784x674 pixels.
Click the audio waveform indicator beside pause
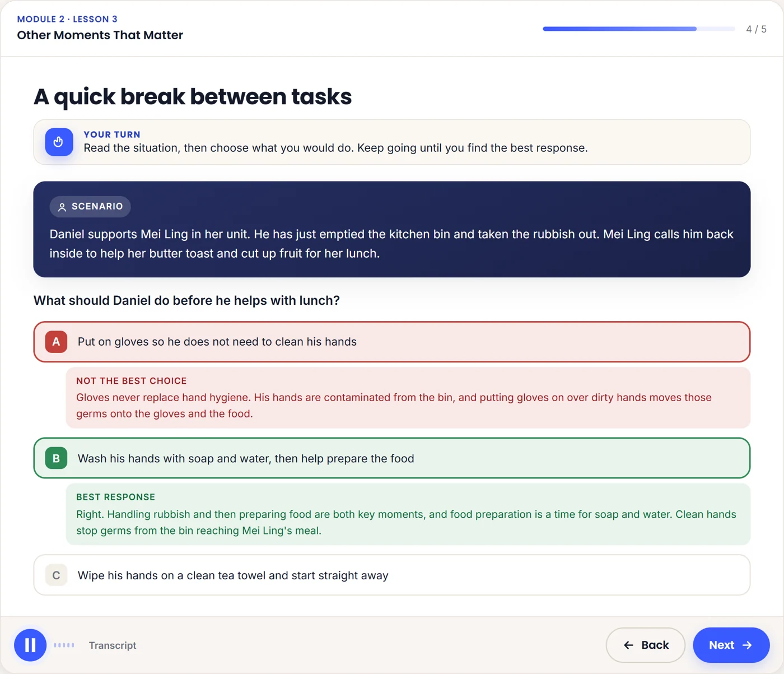click(x=64, y=645)
